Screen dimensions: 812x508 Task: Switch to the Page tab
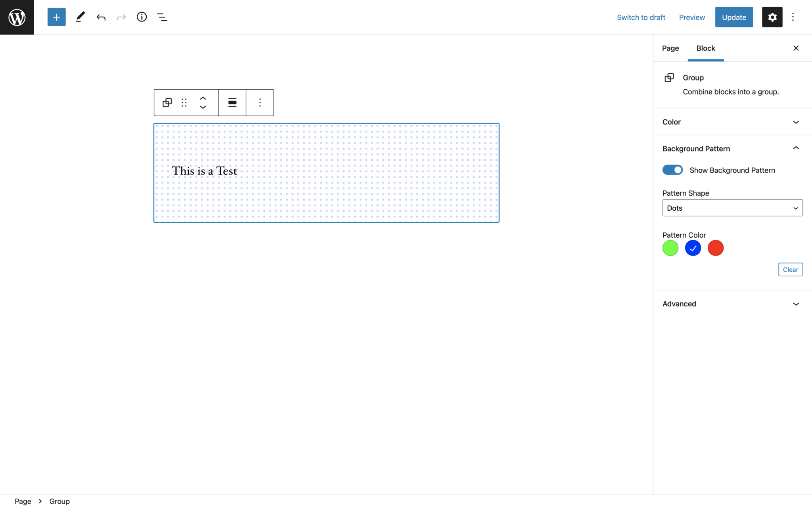pyautogui.click(x=670, y=47)
